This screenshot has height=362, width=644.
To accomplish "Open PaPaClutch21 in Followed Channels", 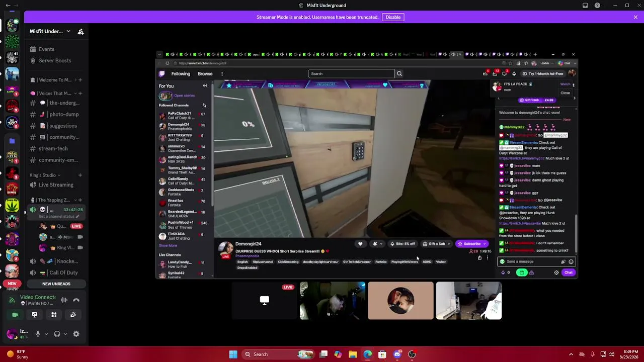I will coord(184,116).
